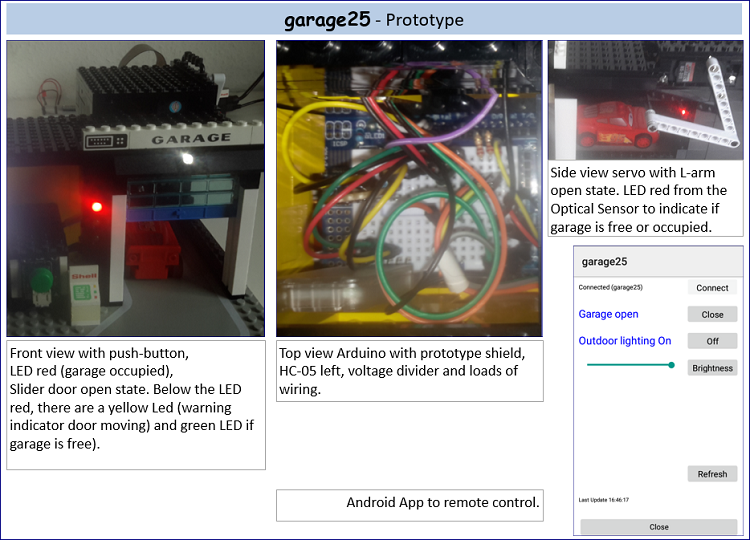Click the Close button beside Garage open
This screenshot has width=750, height=540.
712,314
